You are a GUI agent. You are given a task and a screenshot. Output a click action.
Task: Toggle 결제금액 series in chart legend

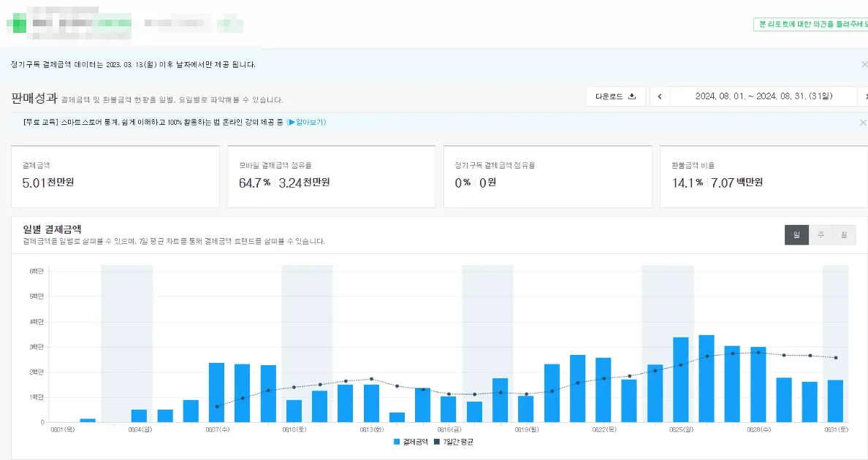coord(411,442)
